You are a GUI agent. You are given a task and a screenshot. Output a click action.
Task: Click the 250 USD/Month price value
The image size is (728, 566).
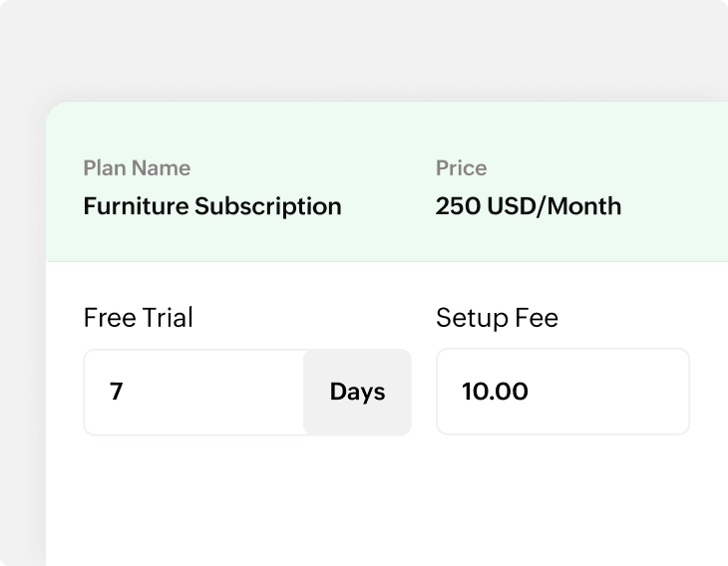click(x=528, y=206)
